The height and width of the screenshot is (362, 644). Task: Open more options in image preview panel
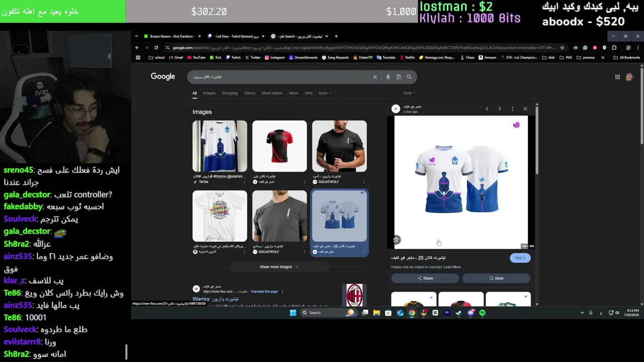click(512, 109)
